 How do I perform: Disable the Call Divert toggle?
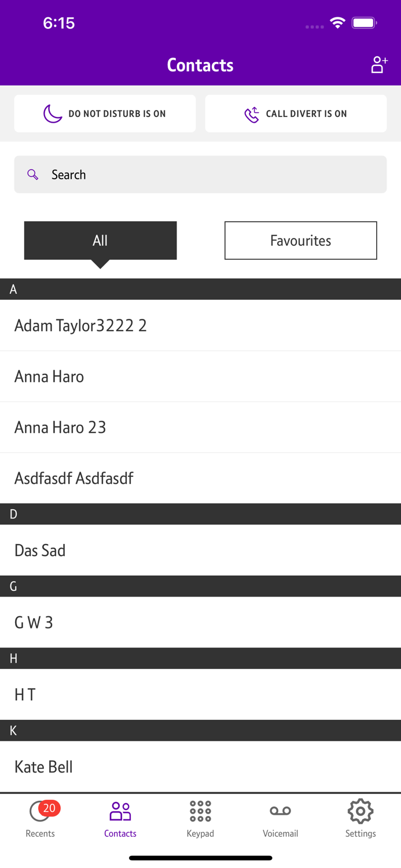pos(296,113)
